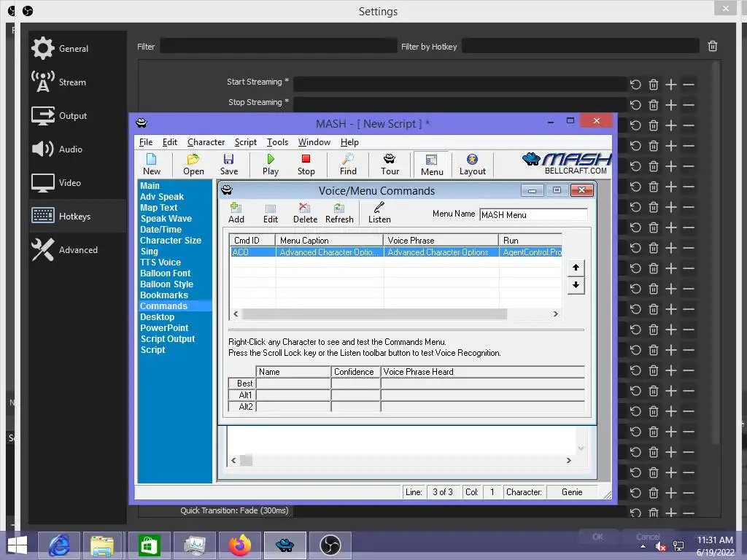Click right arrow of commands list scrollbar

tap(555, 314)
